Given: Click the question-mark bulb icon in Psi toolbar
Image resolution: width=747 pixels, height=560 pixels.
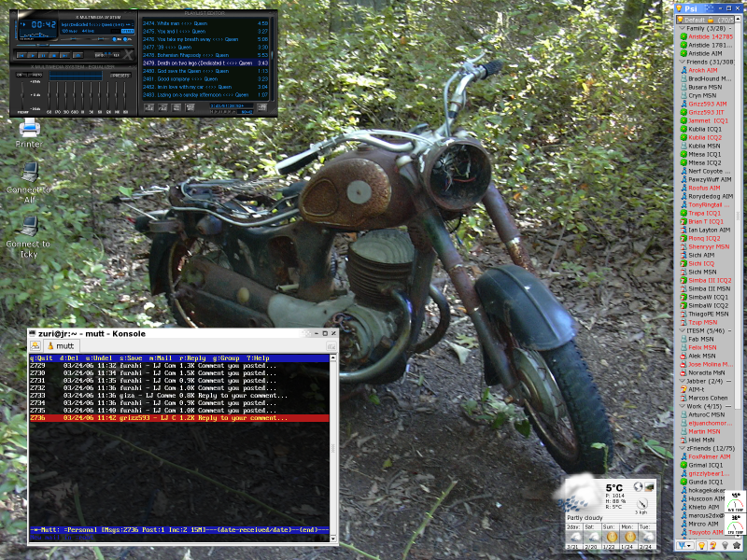Looking at the screenshot, I should pos(713,546).
